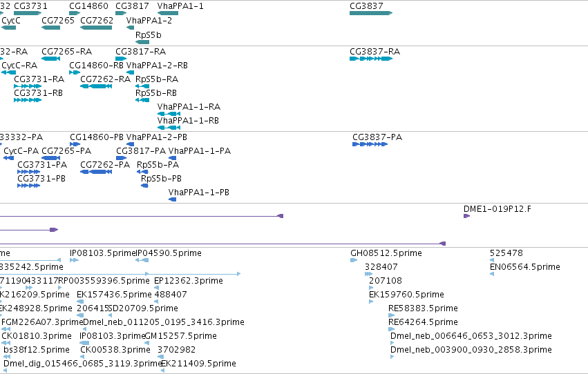Click the RE64264.5prime EST marker
The width and height of the screenshot is (588, 374).
(x=391, y=330)
